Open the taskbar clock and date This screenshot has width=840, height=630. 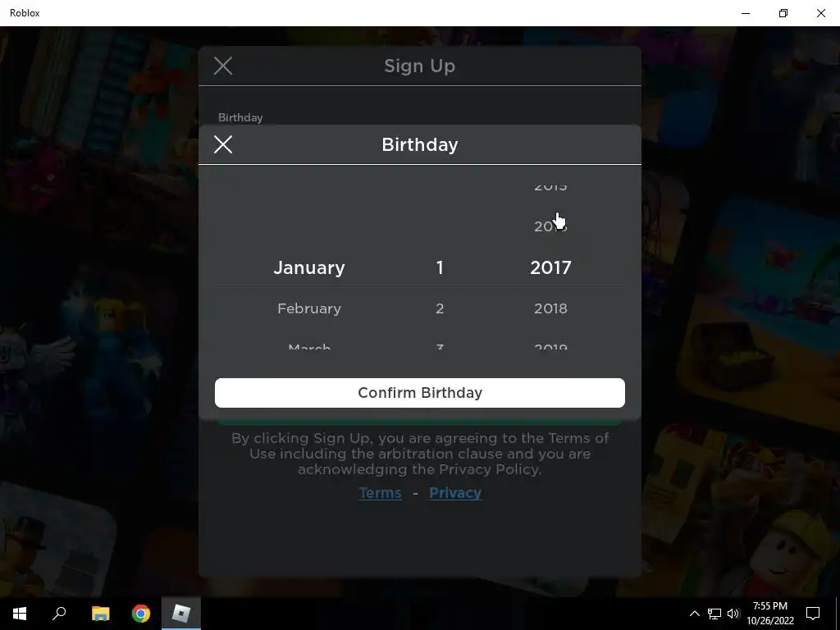[x=769, y=614]
